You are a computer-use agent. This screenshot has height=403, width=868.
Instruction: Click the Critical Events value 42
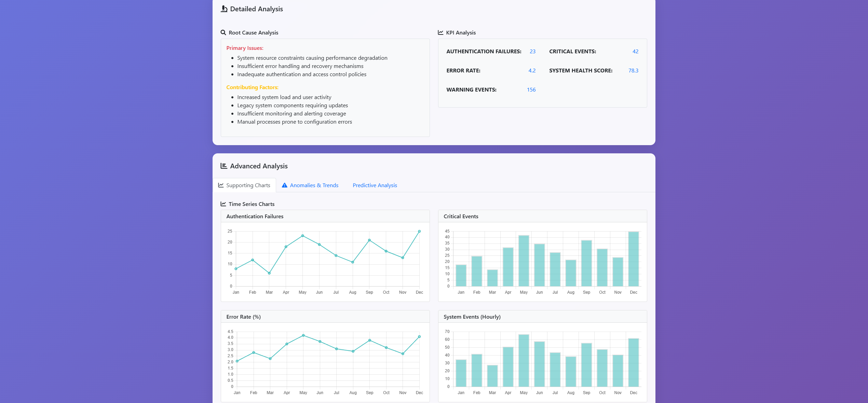point(635,51)
